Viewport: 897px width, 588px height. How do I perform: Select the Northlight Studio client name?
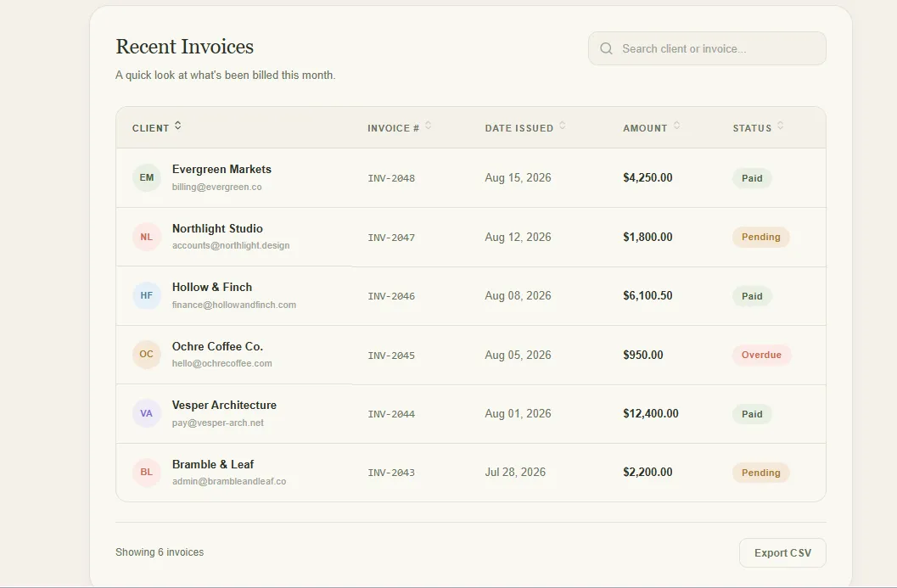point(217,228)
